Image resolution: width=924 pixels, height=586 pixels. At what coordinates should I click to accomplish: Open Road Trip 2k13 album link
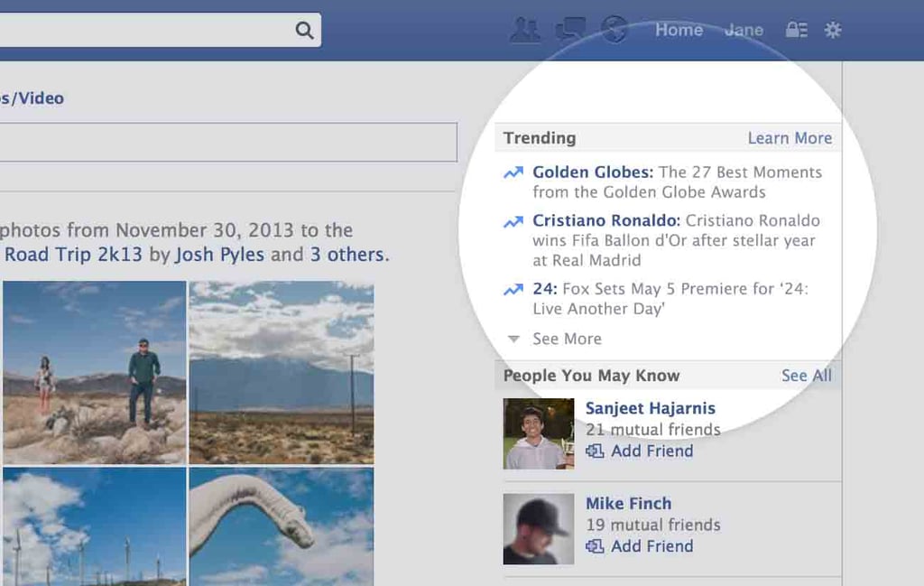[73, 255]
